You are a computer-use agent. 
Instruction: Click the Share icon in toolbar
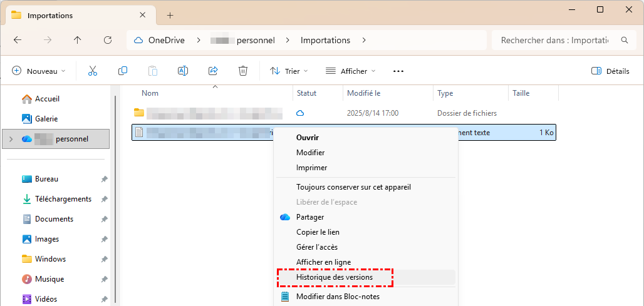(x=213, y=71)
